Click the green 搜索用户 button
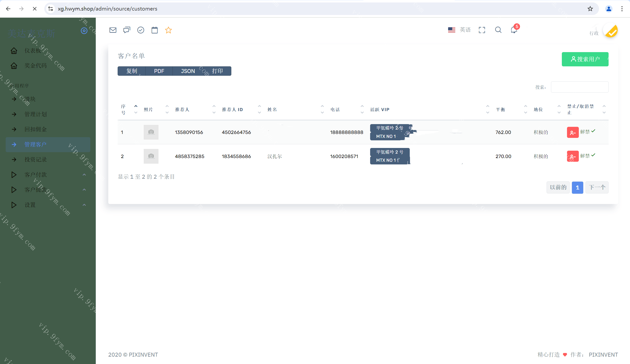The width and height of the screenshot is (630, 364). tap(585, 59)
